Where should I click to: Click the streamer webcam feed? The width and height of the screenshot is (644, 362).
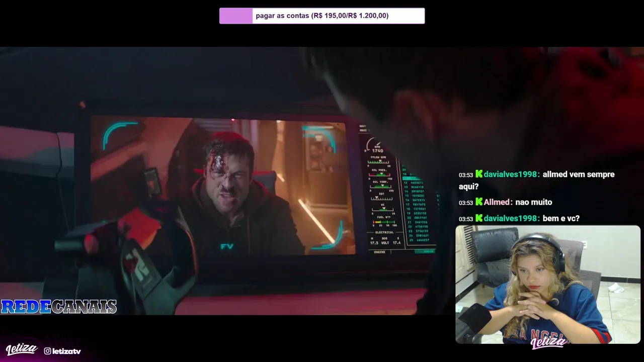tap(548, 285)
